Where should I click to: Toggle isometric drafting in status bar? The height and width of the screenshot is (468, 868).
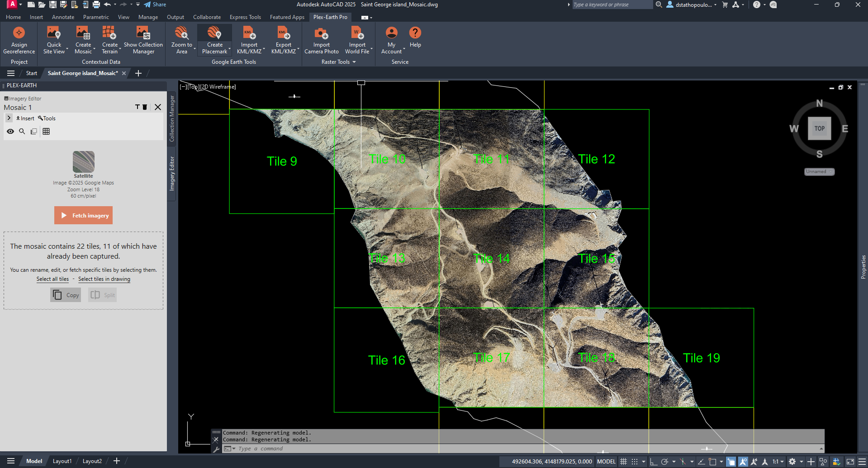pyautogui.click(x=683, y=462)
